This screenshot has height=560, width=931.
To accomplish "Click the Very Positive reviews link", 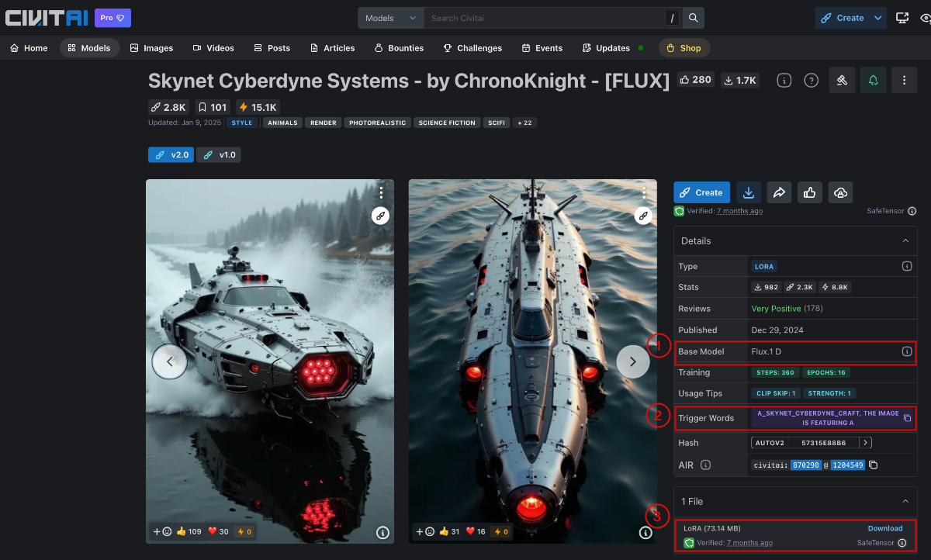I will 776,309.
